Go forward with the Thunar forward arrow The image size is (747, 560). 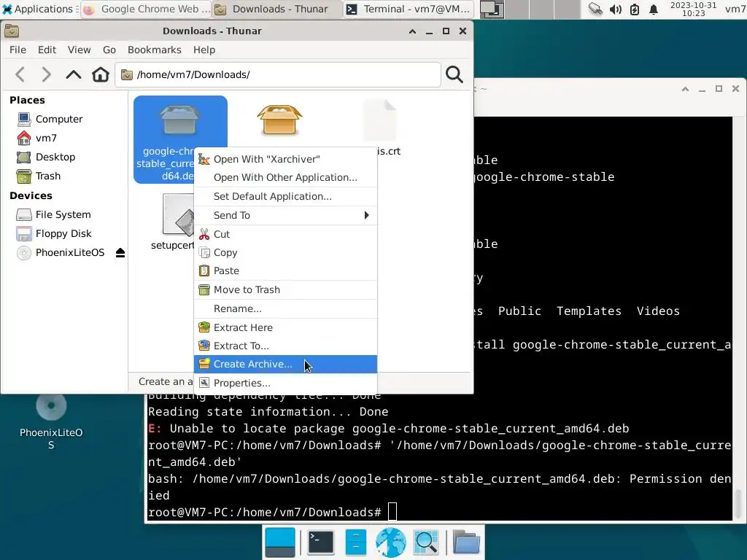(x=46, y=74)
